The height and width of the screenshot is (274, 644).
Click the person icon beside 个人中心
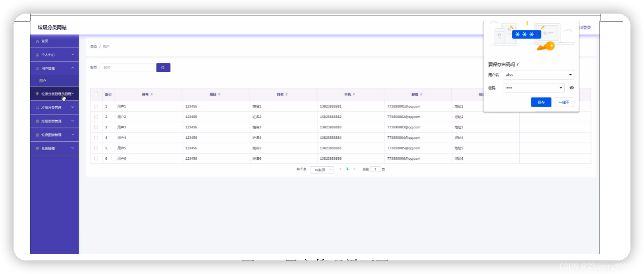point(37,55)
